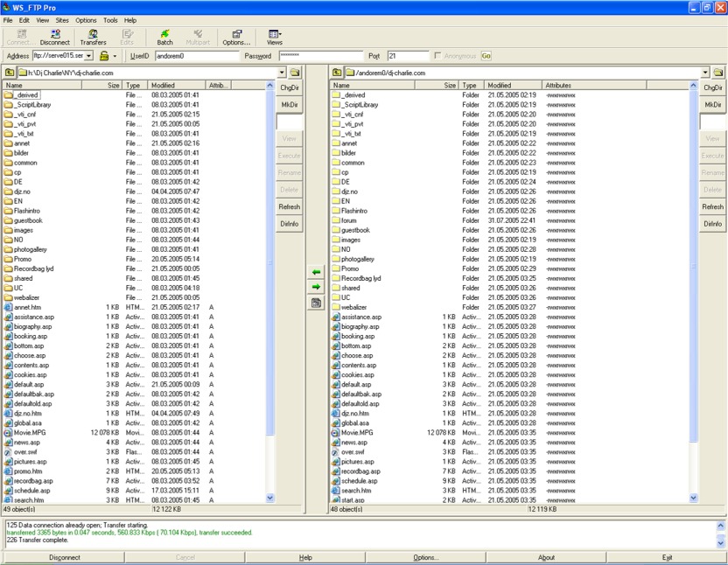Viewport: 728px width, 565px height.
Task: Open the Views toolbar icon
Action: pyautogui.click(x=275, y=37)
